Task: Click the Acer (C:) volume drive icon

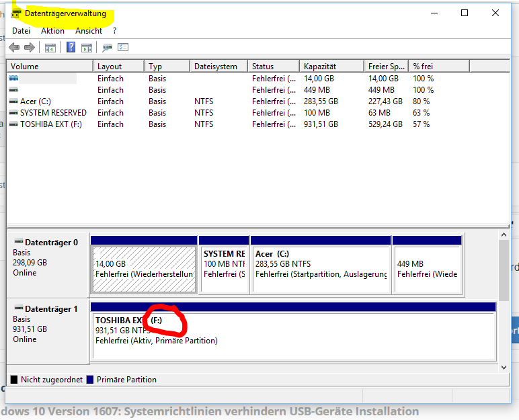Action: pos(13,101)
